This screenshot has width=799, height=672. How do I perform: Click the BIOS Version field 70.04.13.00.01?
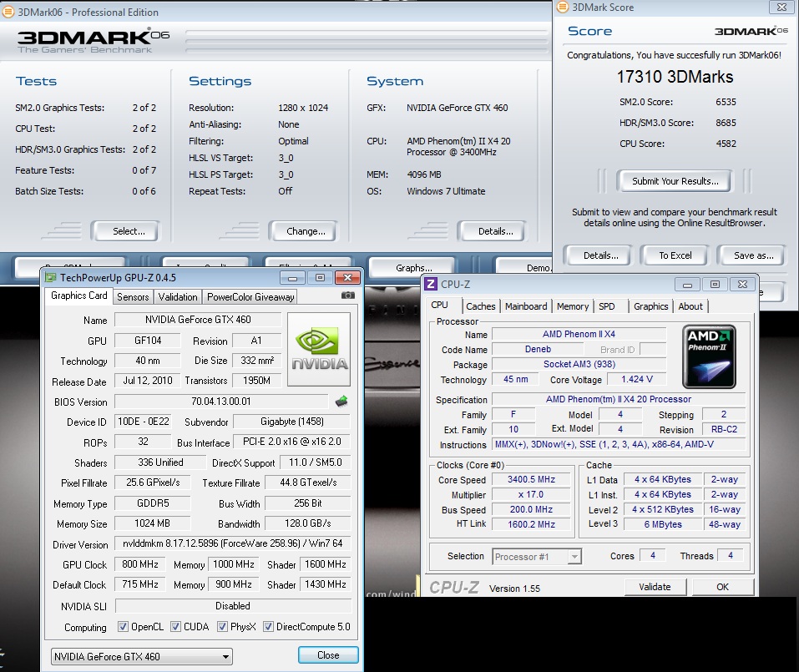(x=221, y=402)
